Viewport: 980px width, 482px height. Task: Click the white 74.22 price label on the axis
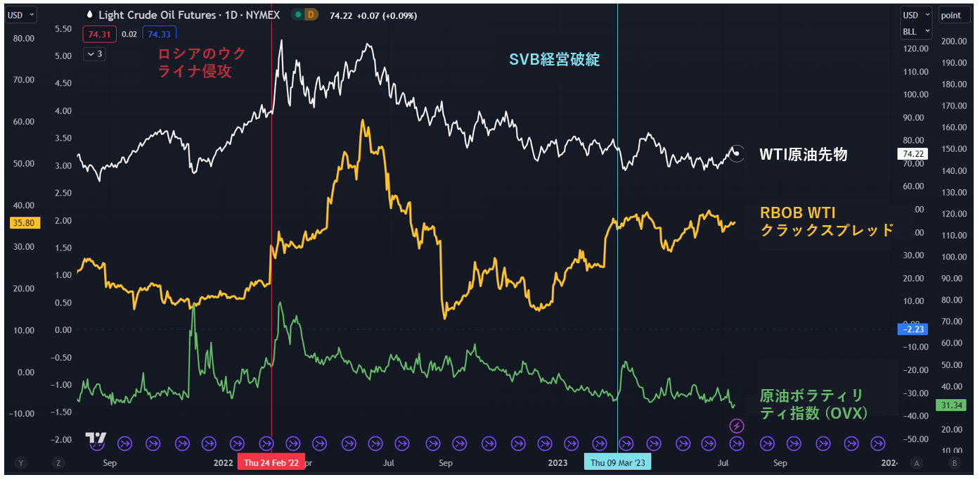[x=914, y=154]
